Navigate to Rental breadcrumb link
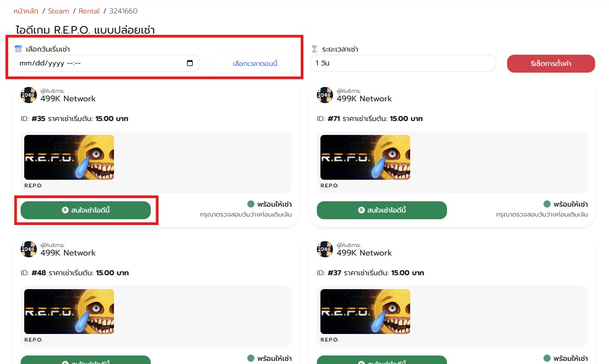This screenshot has height=364, width=609. 89,11
